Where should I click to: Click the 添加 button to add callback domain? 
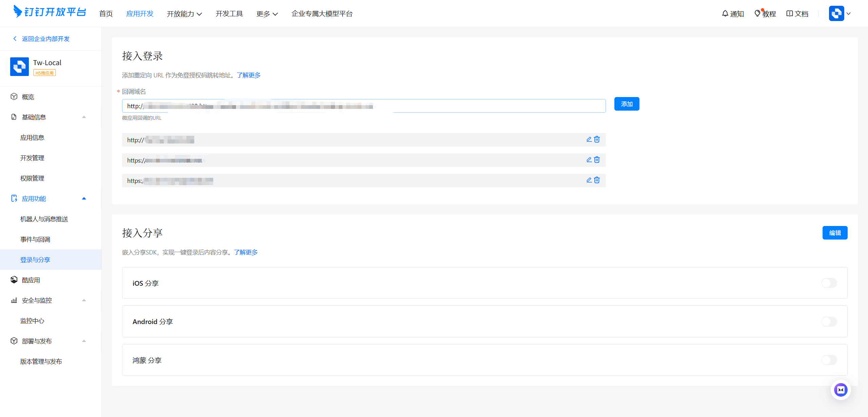pos(626,104)
